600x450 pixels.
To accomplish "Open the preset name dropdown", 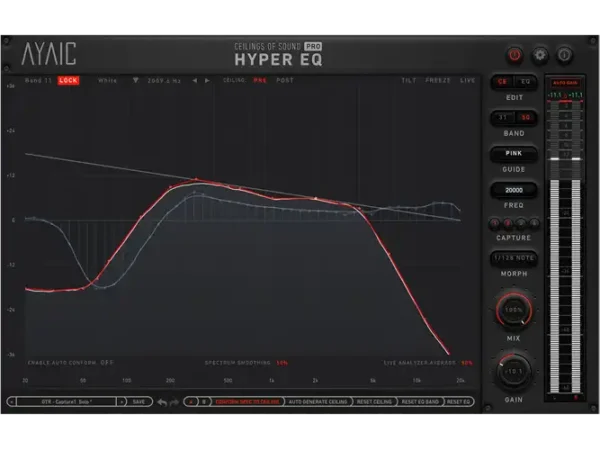I will click(67, 402).
